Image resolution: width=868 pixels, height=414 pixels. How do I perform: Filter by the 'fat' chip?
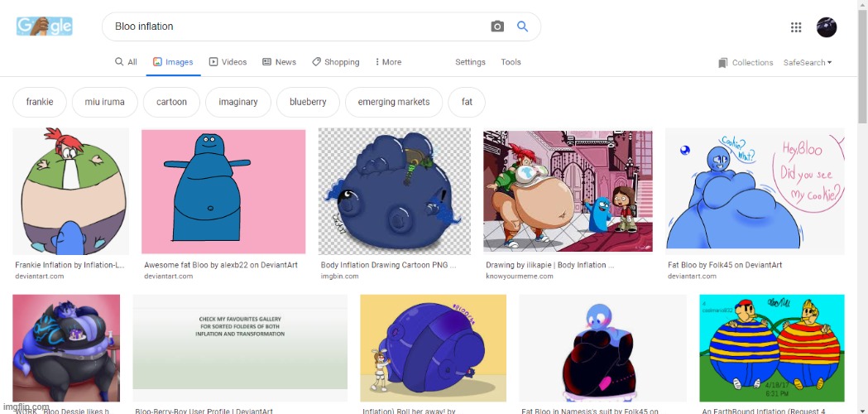point(467,102)
